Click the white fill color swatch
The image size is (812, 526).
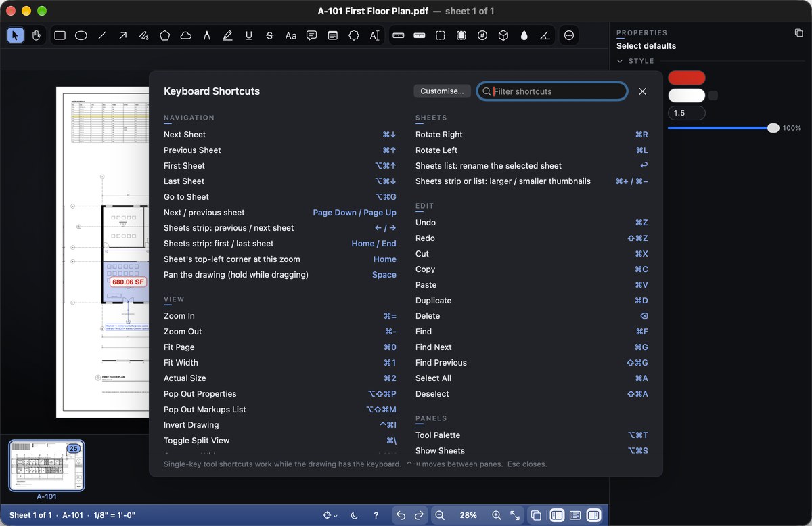[687, 95]
